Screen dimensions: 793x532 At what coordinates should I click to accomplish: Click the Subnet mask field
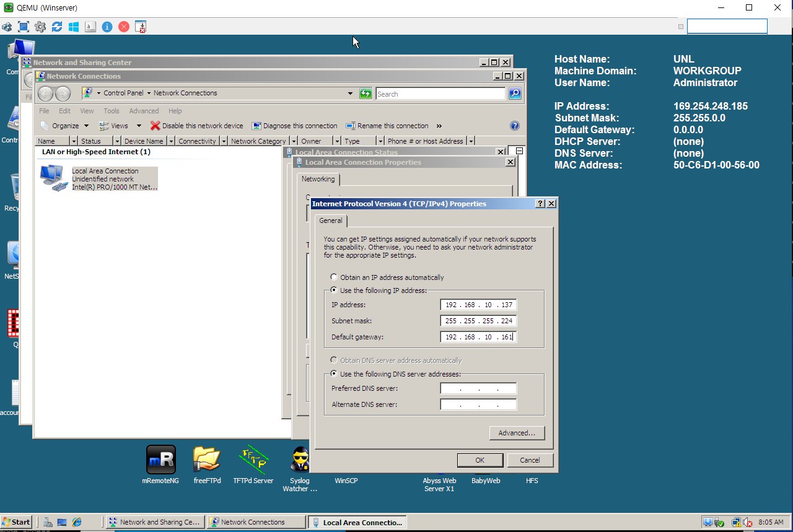pyautogui.click(x=478, y=321)
